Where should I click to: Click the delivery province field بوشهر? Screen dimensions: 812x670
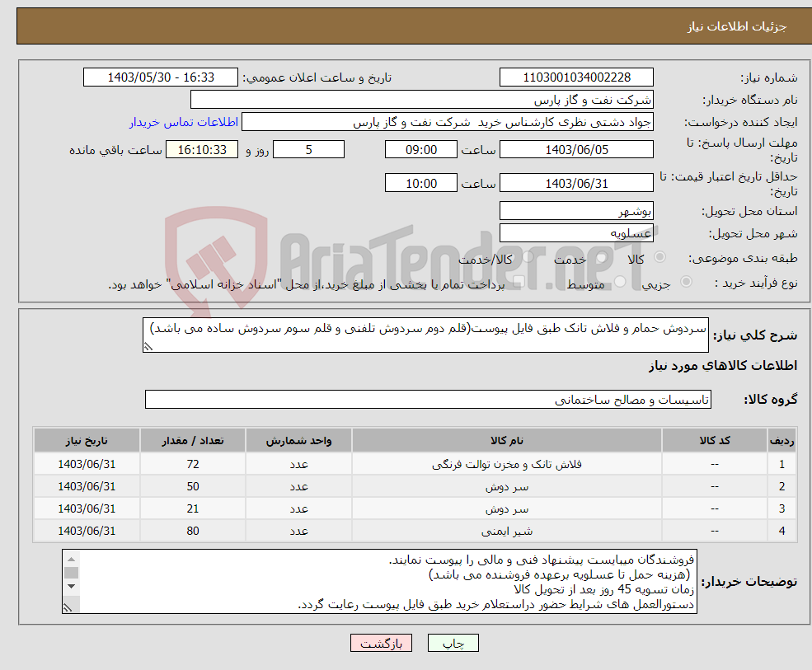click(576, 211)
